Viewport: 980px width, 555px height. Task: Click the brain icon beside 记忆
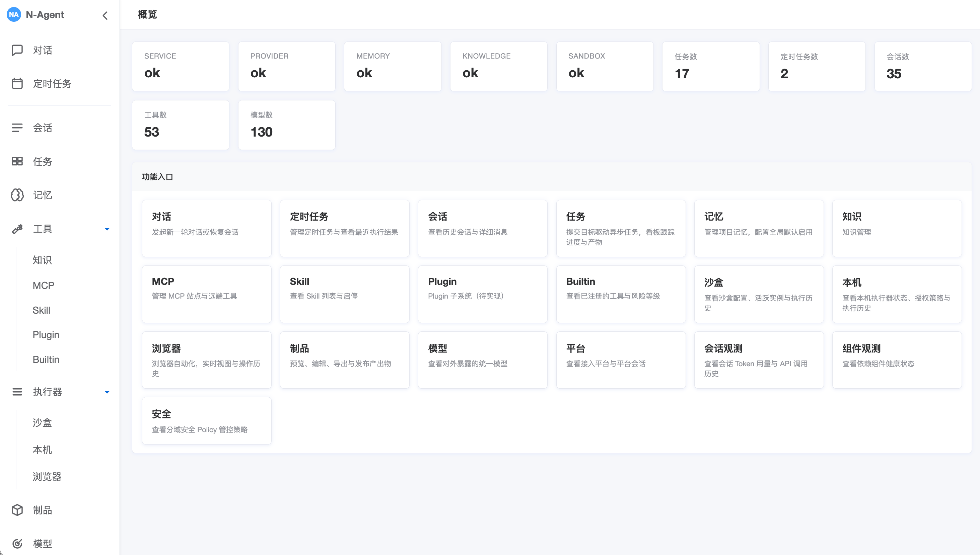click(17, 195)
